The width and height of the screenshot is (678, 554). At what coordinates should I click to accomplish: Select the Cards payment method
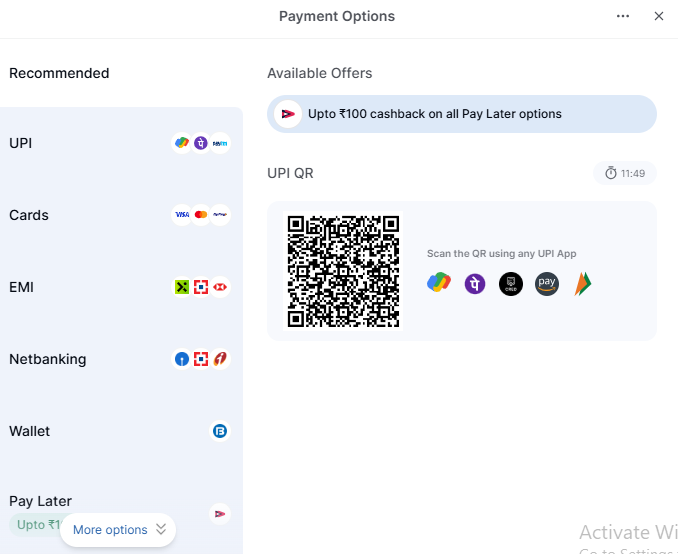(121, 215)
